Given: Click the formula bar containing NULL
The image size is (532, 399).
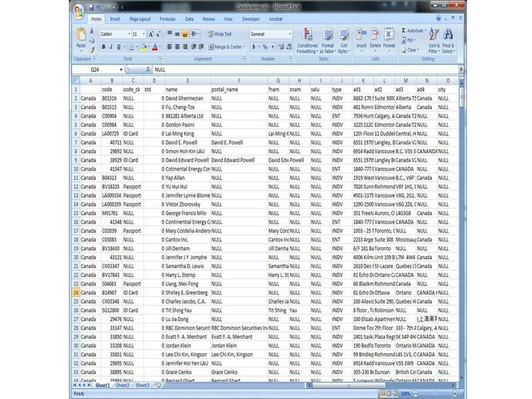Looking at the screenshot, I should pyautogui.click(x=305, y=70).
